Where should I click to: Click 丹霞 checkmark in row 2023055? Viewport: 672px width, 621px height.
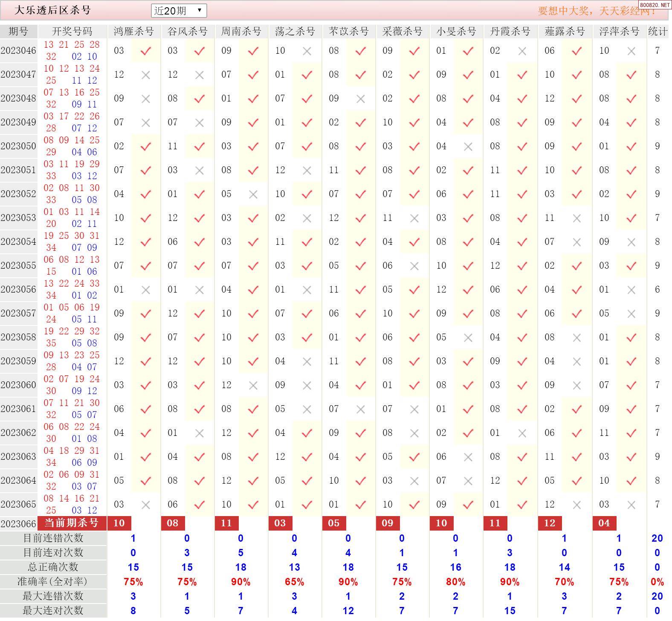pyautogui.click(x=522, y=266)
